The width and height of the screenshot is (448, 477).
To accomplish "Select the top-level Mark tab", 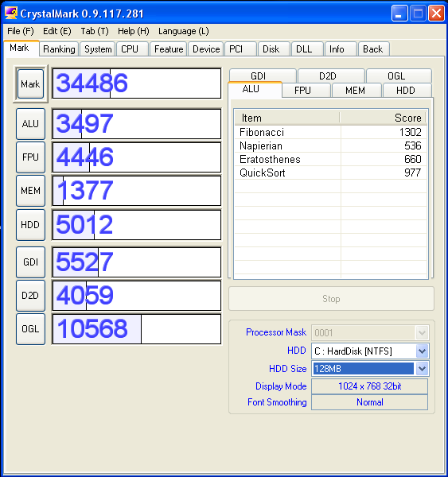I will pyautogui.click(x=21, y=48).
